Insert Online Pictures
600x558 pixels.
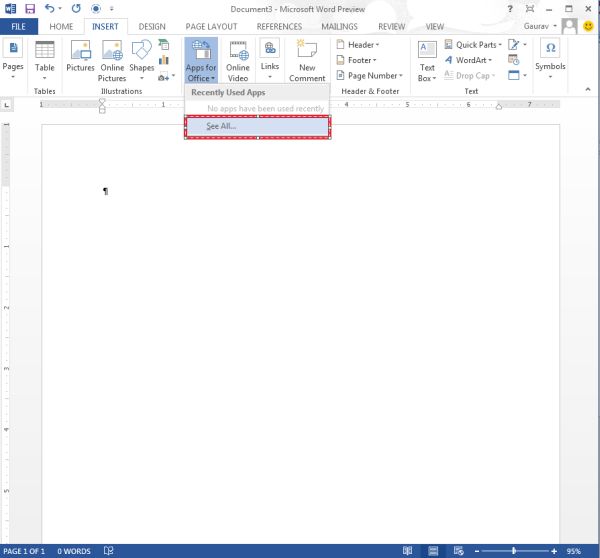tap(112, 60)
